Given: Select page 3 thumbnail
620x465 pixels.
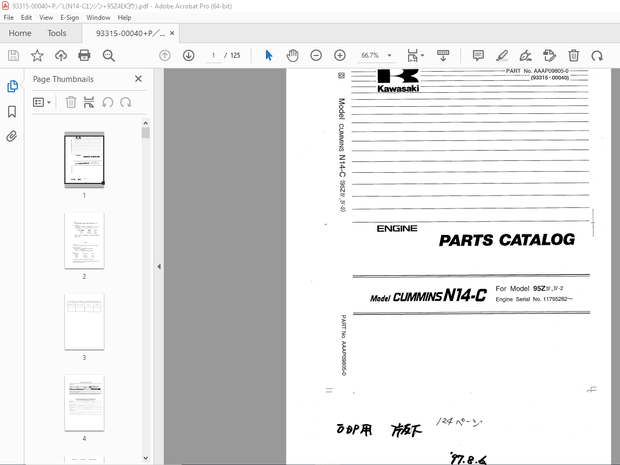Looking at the screenshot, I should click(84, 322).
